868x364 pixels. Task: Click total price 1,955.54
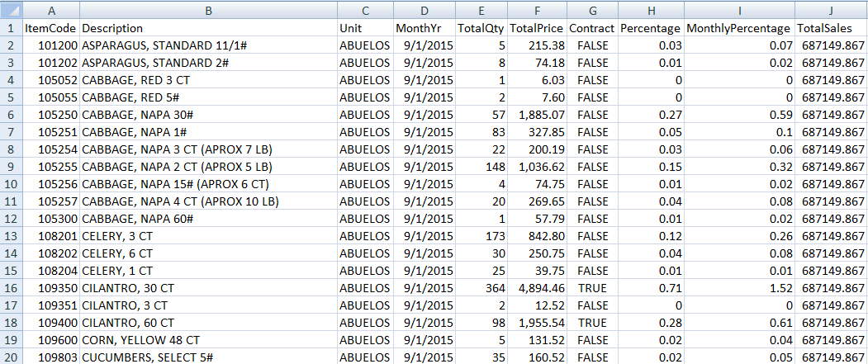point(538,323)
